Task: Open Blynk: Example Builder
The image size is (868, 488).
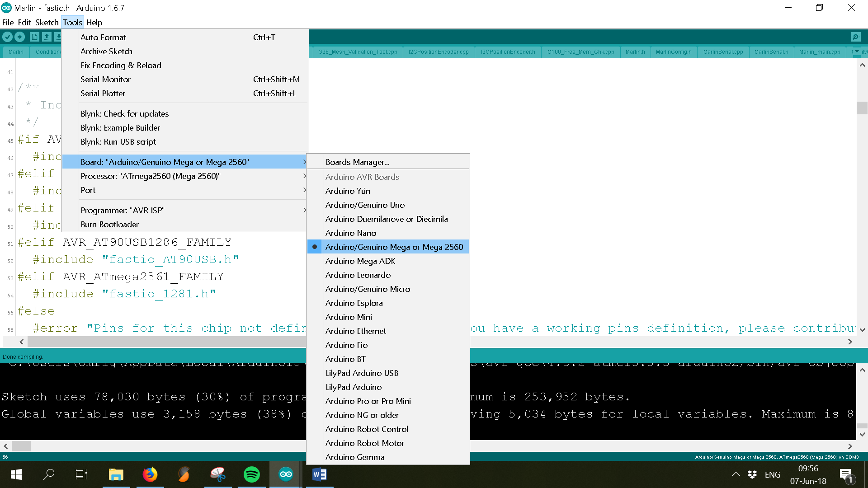Action: (x=185, y=127)
